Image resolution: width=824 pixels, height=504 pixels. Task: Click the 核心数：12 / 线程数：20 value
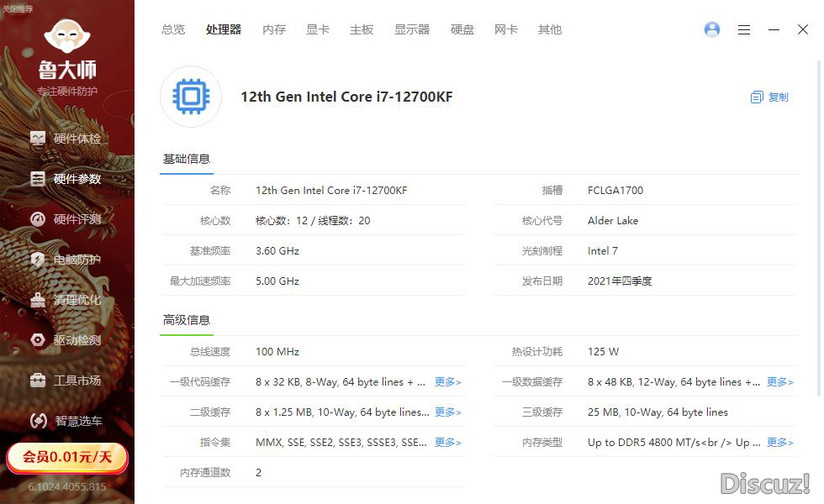pos(313,221)
